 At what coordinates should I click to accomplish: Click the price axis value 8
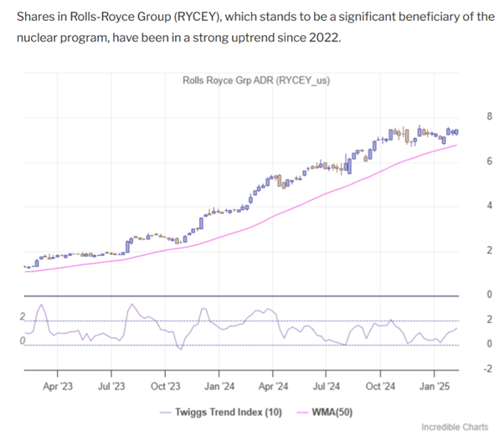tap(489, 116)
